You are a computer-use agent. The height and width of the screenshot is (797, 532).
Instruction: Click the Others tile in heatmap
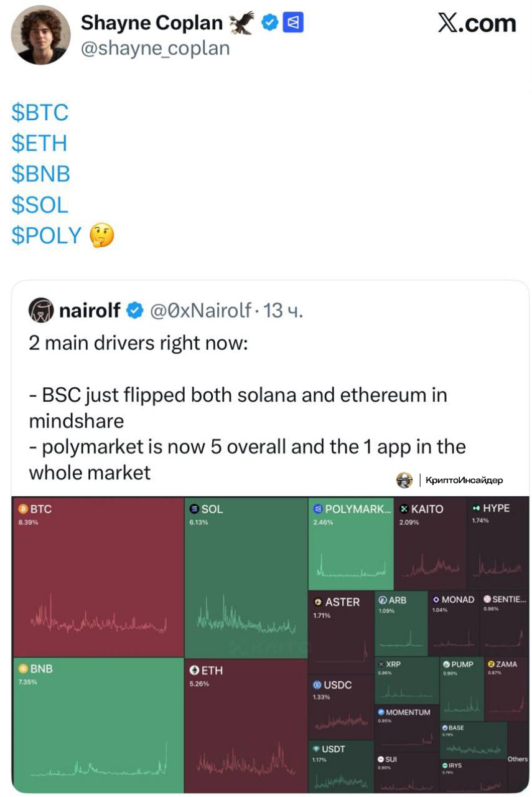click(517, 758)
